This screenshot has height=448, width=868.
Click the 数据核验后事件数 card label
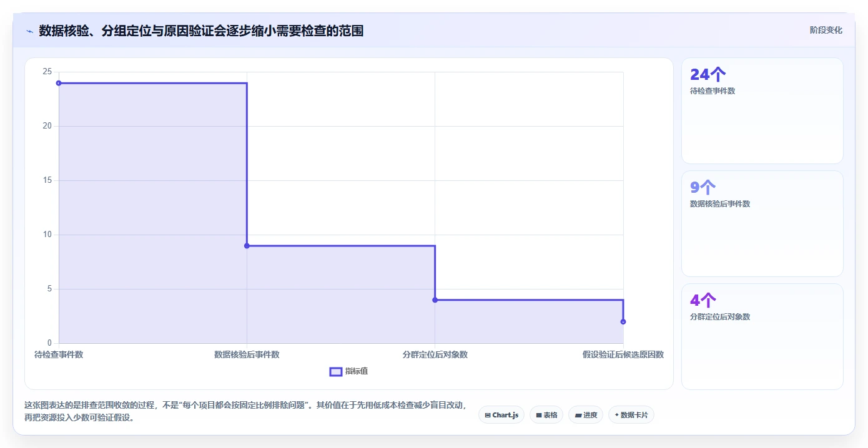720,204
